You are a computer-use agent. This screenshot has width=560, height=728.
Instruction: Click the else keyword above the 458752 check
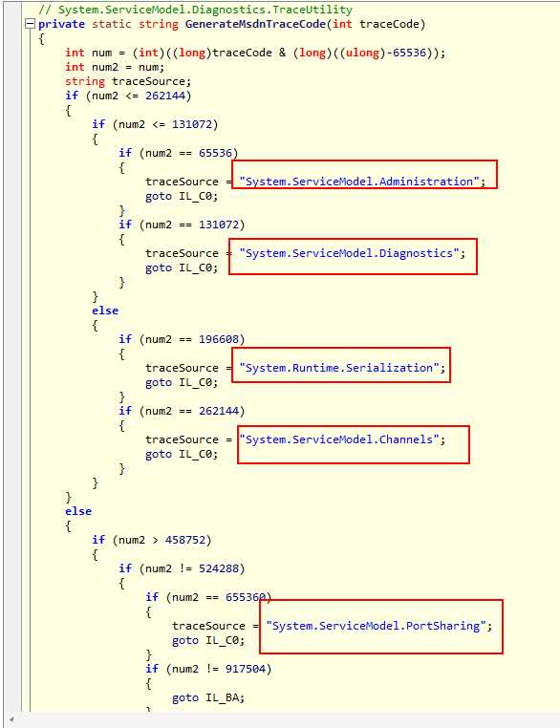78,511
